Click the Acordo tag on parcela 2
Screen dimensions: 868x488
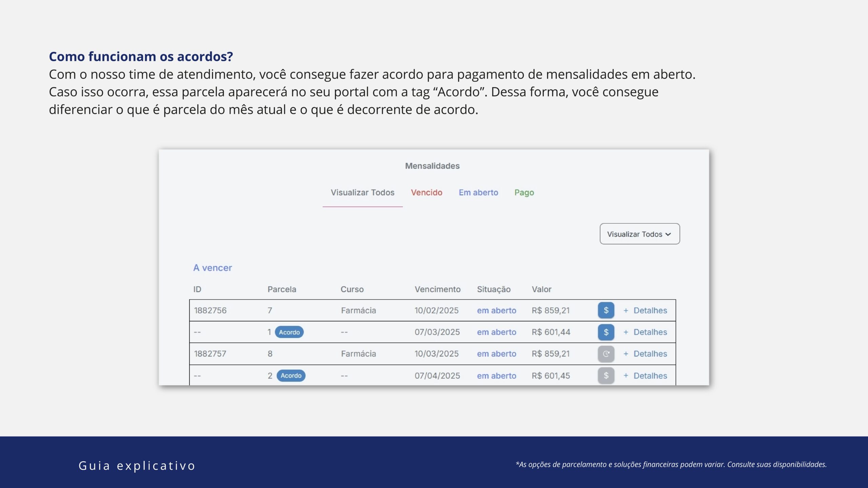(291, 375)
